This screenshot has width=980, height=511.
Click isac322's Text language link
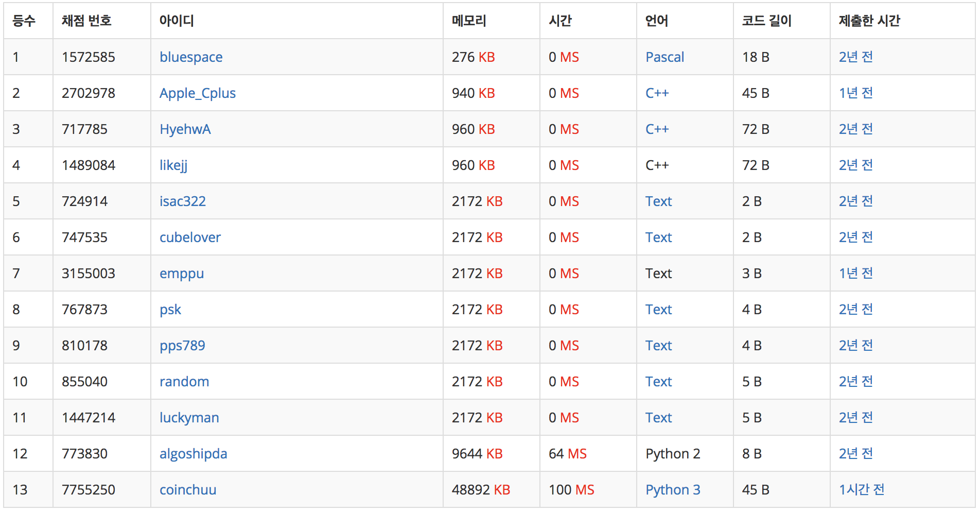(659, 201)
